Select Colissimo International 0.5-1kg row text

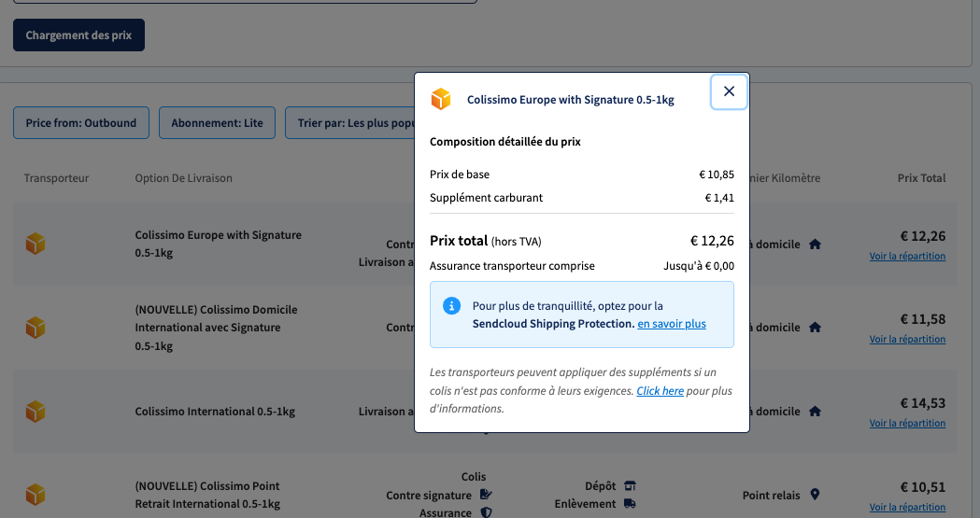pos(215,412)
